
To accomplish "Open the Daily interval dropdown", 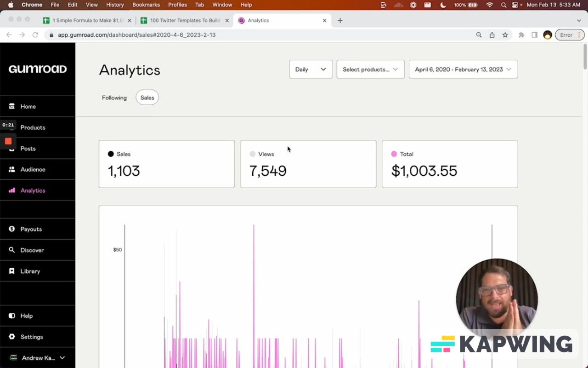I will point(311,69).
